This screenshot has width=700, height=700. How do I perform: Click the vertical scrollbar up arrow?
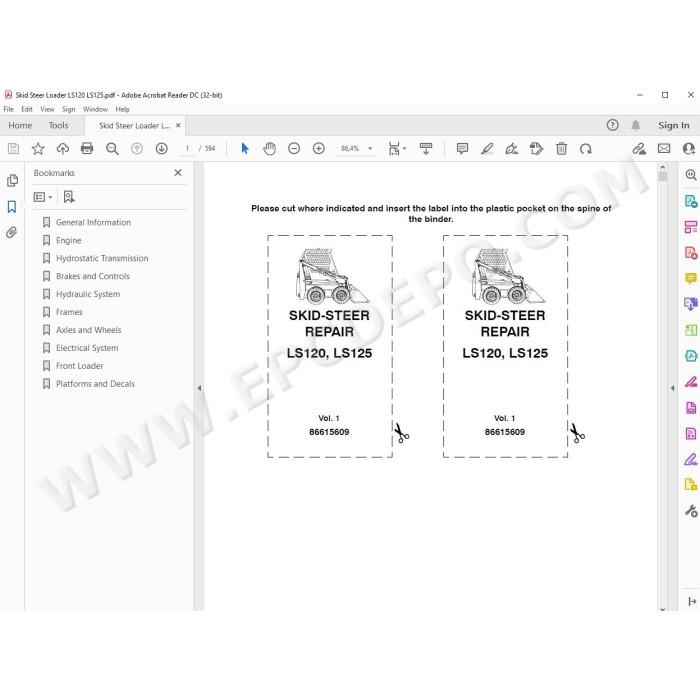(x=662, y=167)
